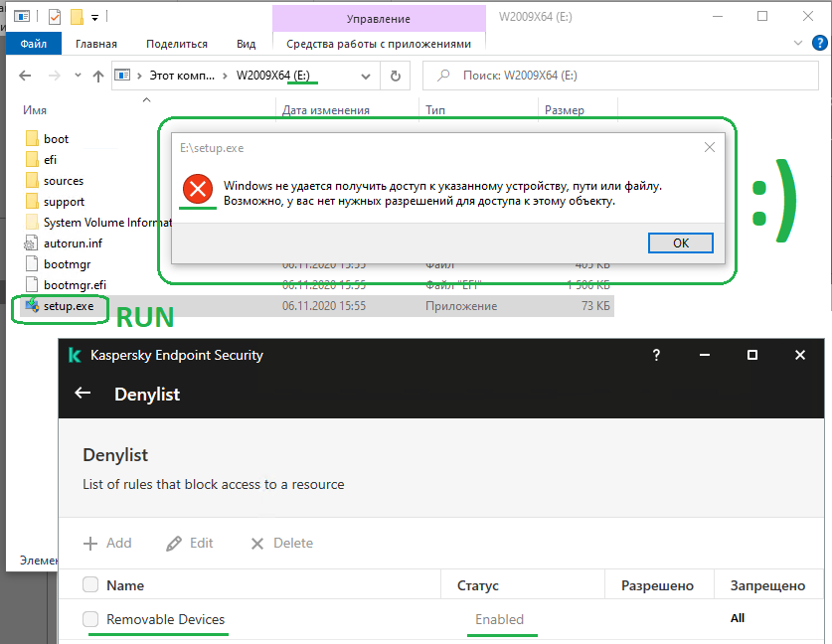Switch to the Вид ribbon tab

[247, 44]
